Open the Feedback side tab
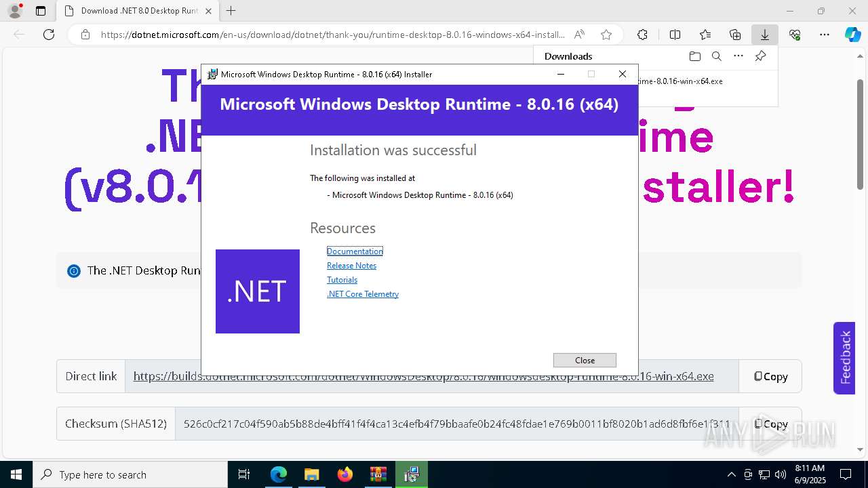The width and height of the screenshot is (868, 488). [x=844, y=358]
